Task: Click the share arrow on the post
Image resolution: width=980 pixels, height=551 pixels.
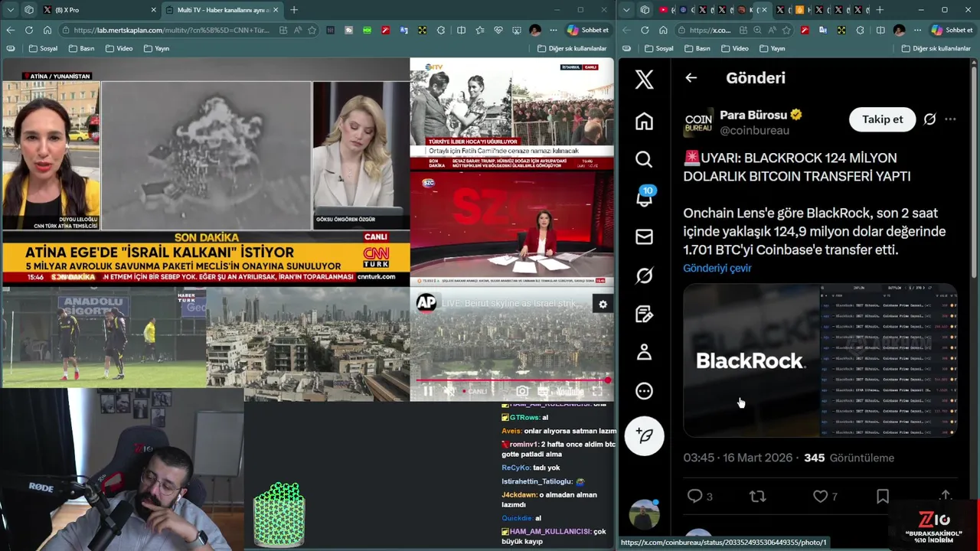Action: (x=946, y=496)
